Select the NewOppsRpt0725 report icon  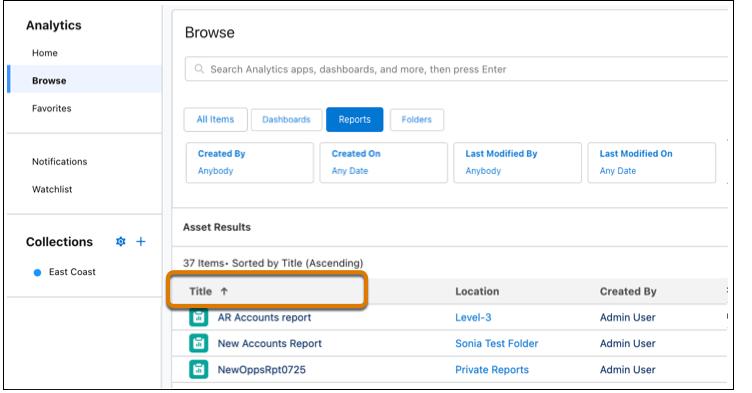(199, 369)
